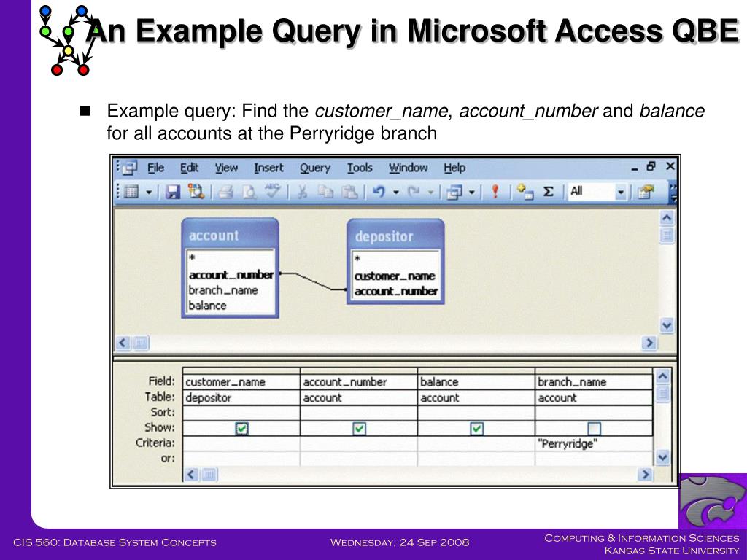747x560 pixels.
Task: Click table pane left scroll arrow
Action: pos(123,343)
